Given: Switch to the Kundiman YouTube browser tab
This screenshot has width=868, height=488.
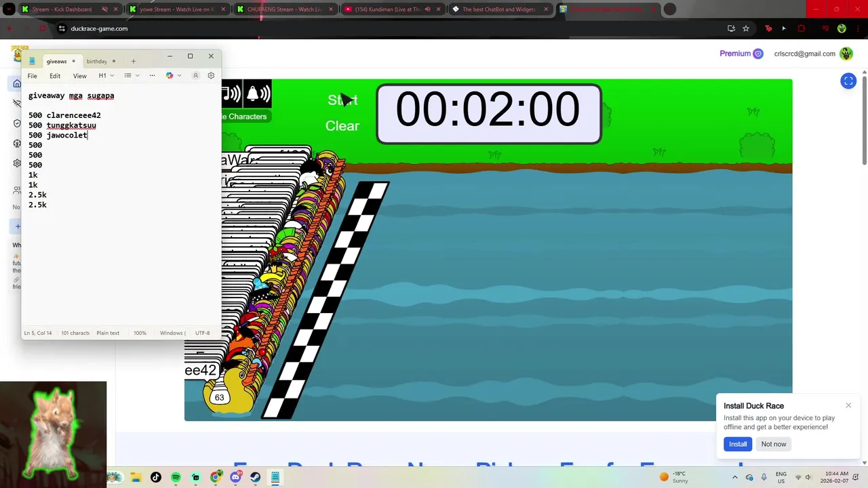Looking at the screenshot, I should coord(392,9).
